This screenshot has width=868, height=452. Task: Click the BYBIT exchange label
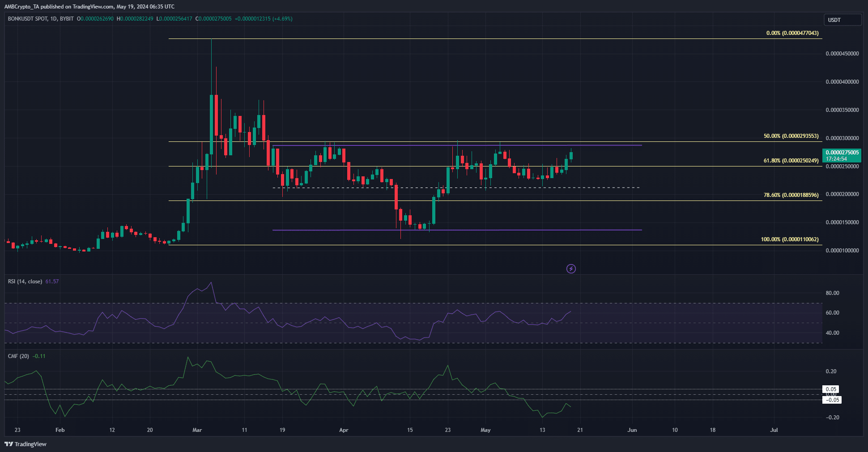(67, 19)
